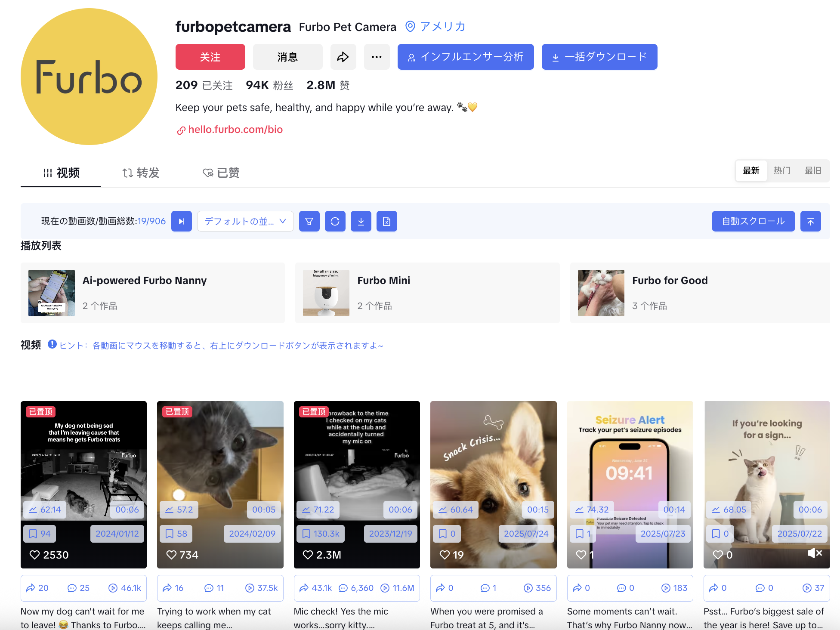
Task: Click the share icon showing 16
Action: coord(167,588)
